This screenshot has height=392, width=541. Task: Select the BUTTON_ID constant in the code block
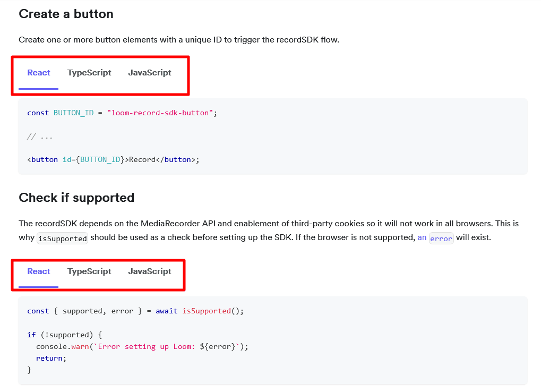point(73,113)
